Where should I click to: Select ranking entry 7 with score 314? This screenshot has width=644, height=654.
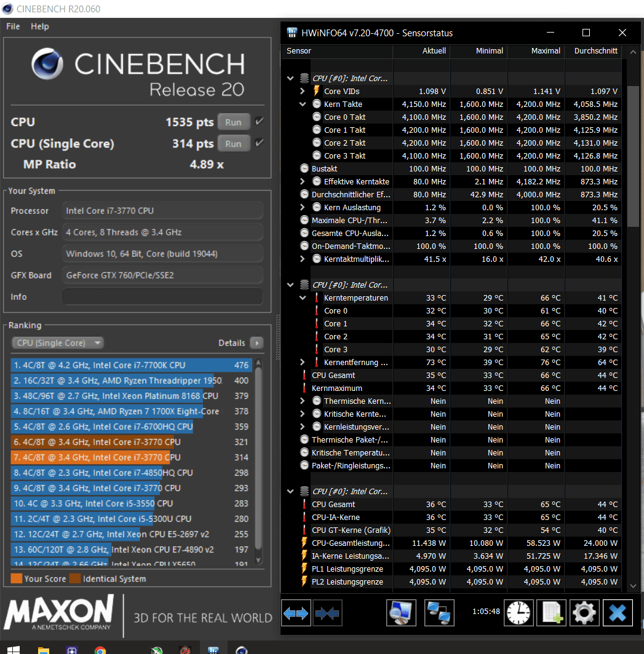pos(131,457)
